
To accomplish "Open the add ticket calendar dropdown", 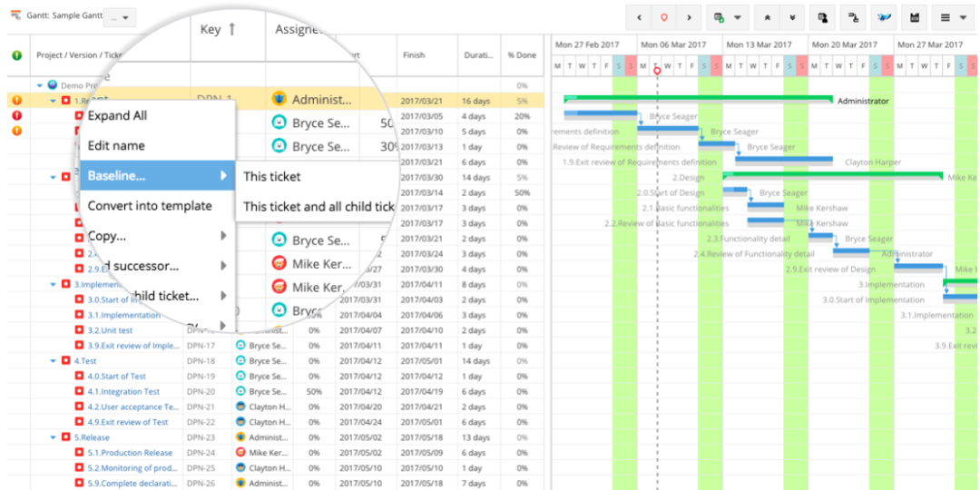I will pos(728,17).
